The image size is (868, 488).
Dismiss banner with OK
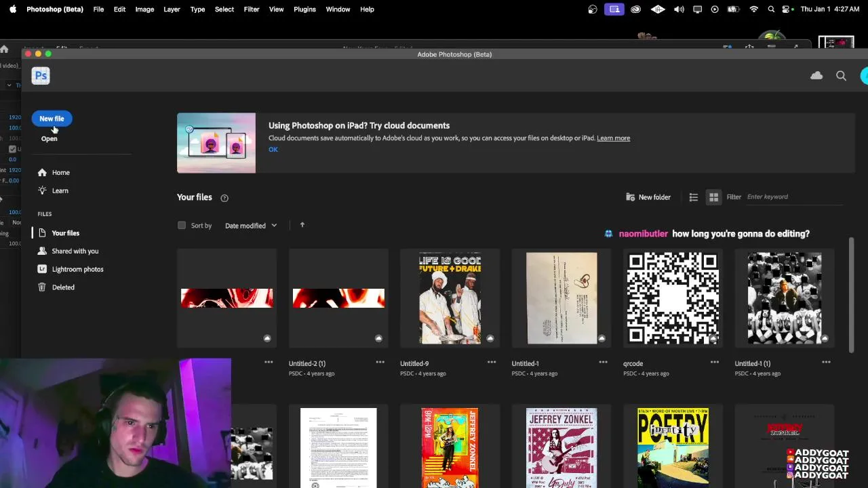[x=273, y=150]
